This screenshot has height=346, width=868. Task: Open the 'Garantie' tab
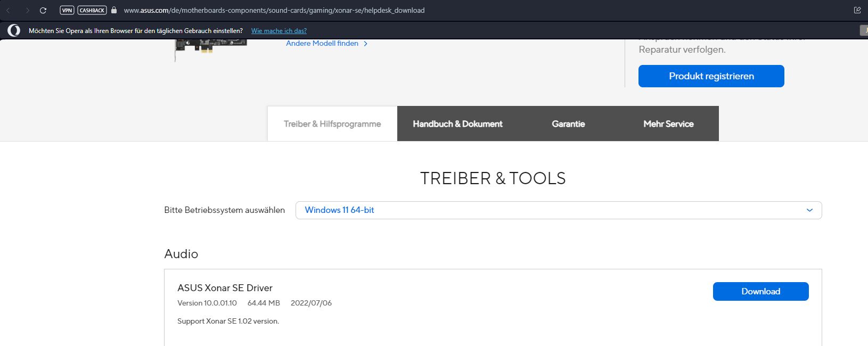click(x=568, y=123)
